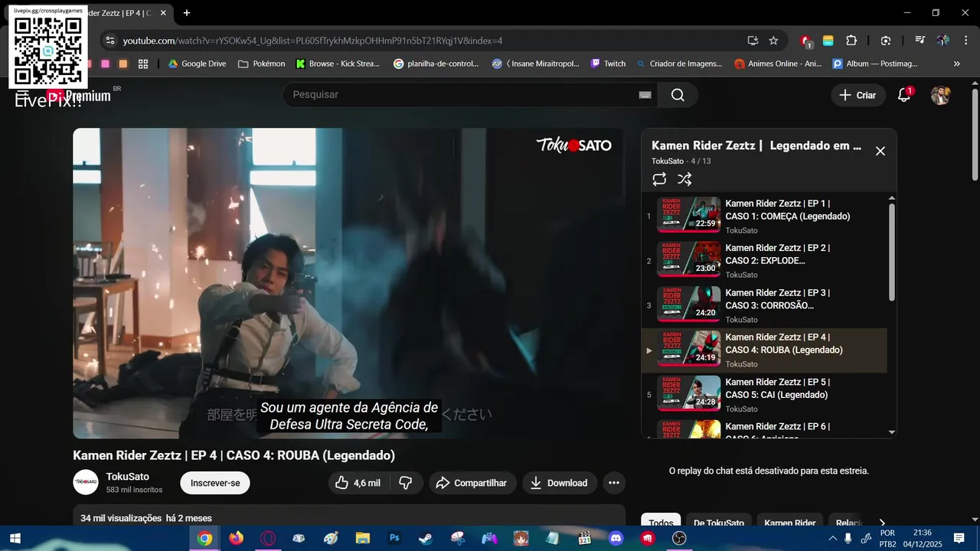
Task: Open the on-screen keyboard icon in the search box
Action: click(x=645, y=95)
